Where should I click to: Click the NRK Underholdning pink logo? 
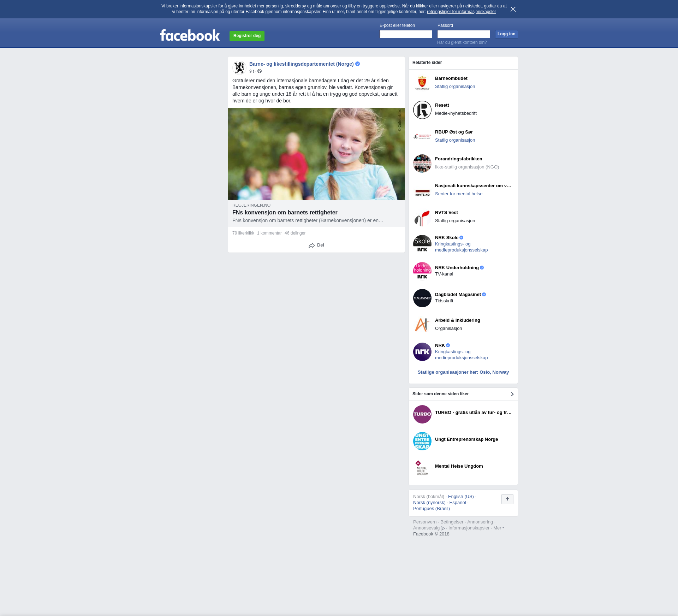point(422,271)
